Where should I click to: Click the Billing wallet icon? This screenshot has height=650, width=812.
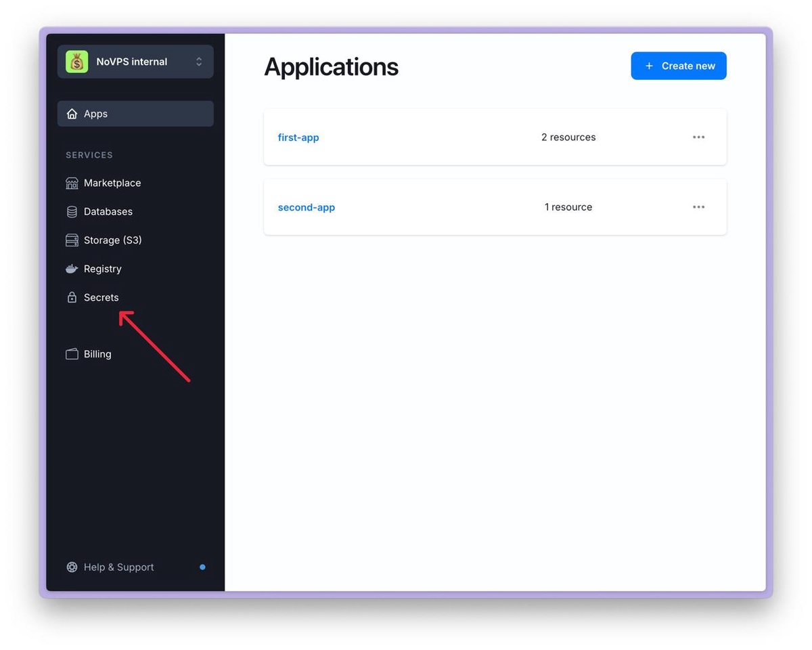(x=72, y=354)
